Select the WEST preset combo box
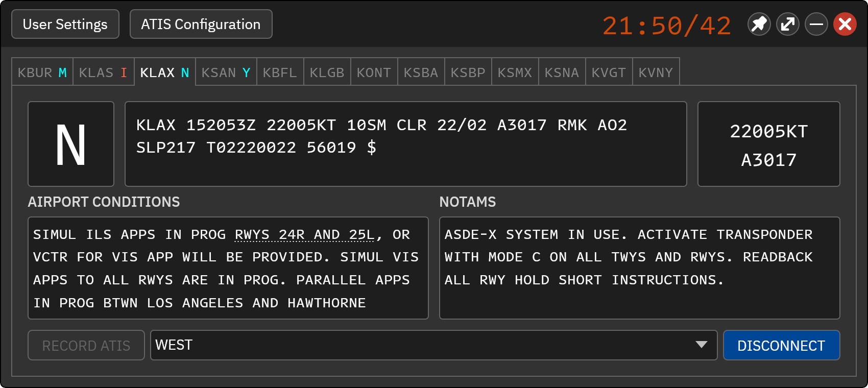The width and height of the screenshot is (868, 388). tap(433, 345)
